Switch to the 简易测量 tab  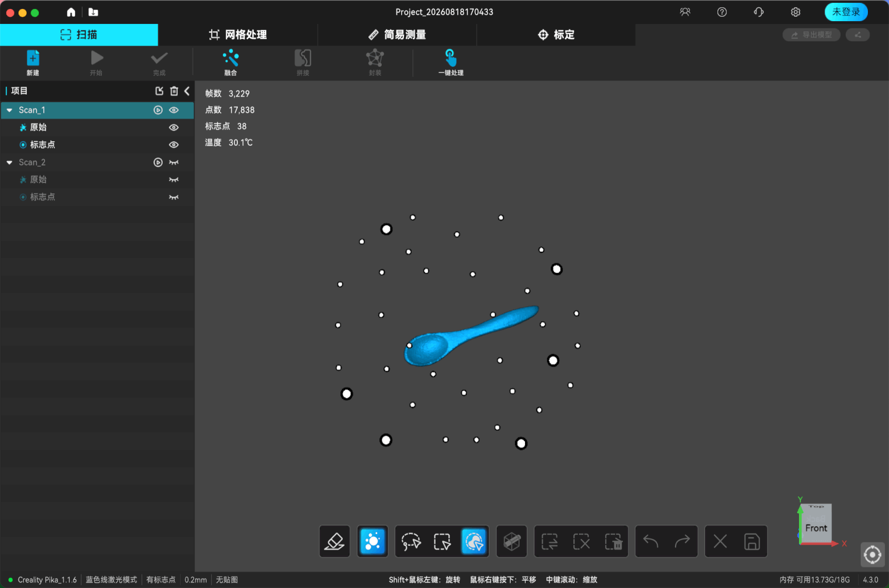tap(397, 34)
